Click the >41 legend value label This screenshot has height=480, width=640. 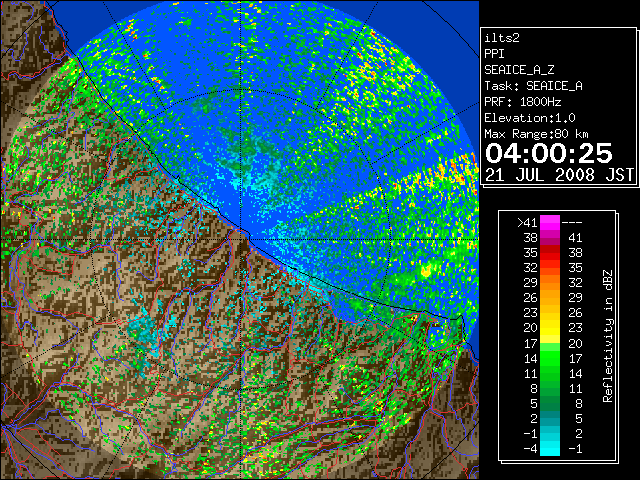(x=527, y=223)
